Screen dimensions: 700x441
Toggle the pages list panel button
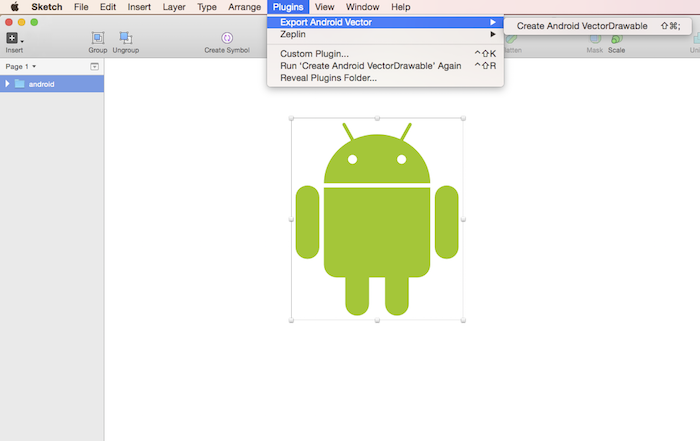pyautogui.click(x=94, y=67)
